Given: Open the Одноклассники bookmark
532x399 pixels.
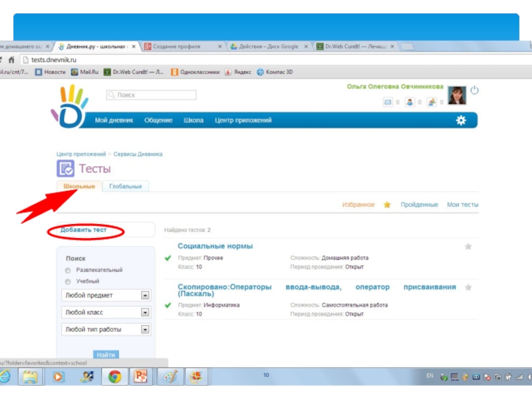Looking at the screenshot, I should pos(196,72).
